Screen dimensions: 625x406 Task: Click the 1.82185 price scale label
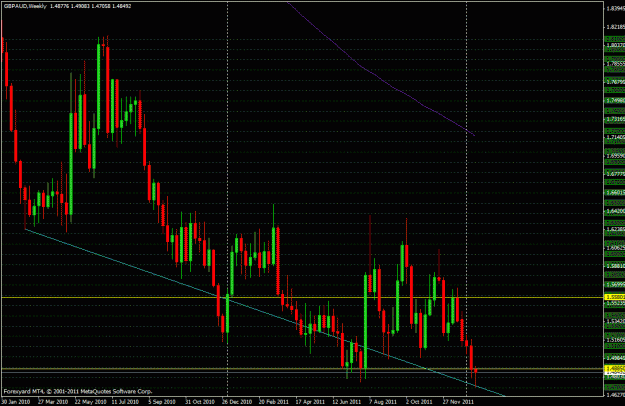point(615,27)
